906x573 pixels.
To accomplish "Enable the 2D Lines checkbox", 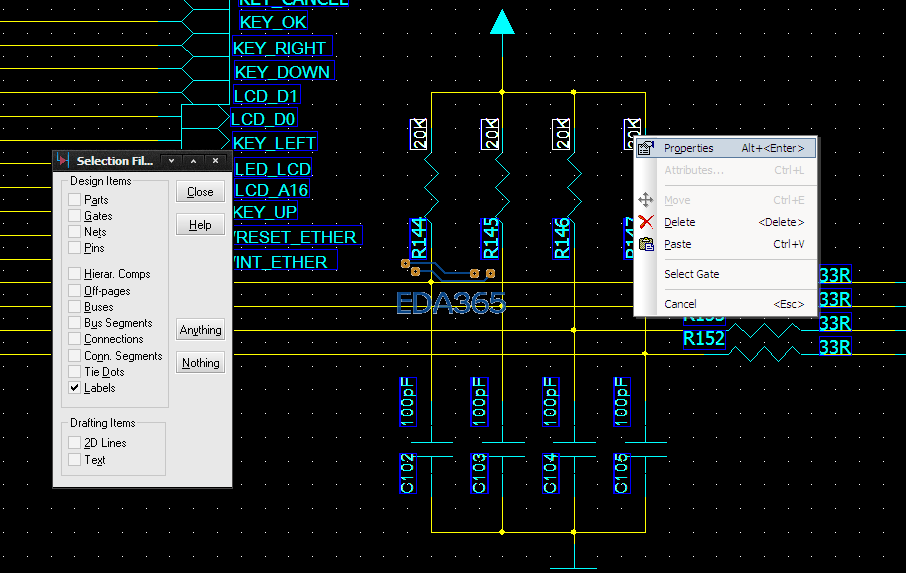I will tap(75, 442).
